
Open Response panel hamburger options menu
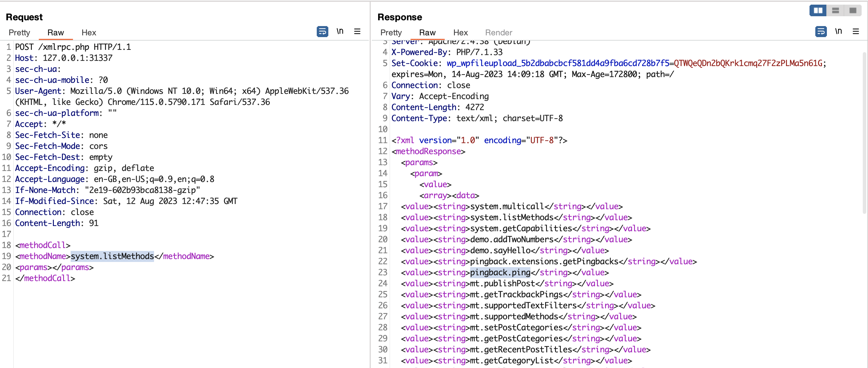click(x=856, y=31)
